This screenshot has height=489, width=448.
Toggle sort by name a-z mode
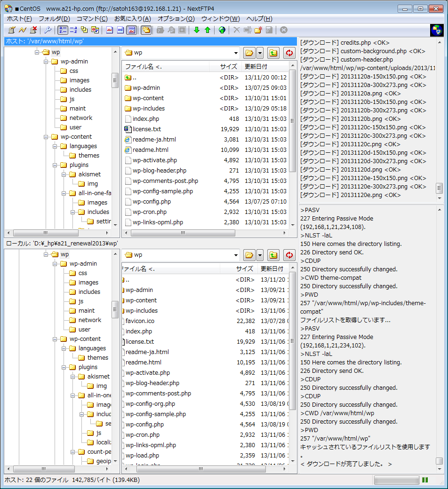click(63, 30)
